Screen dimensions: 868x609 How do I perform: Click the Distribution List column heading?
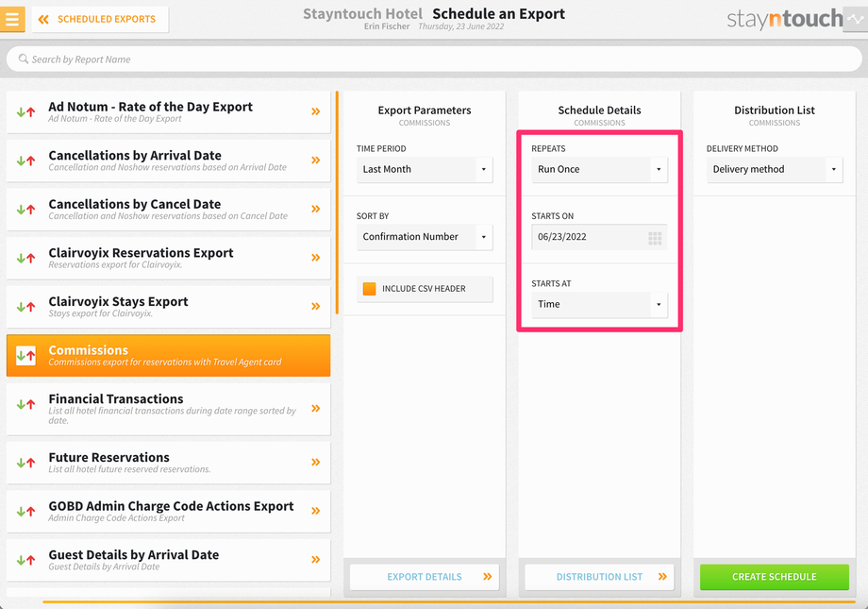click(x=774, y=110)
